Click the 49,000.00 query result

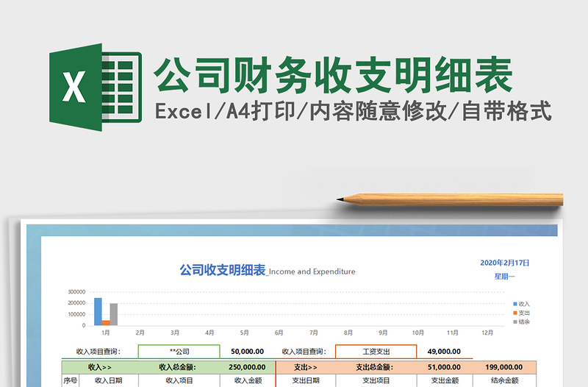444,352
